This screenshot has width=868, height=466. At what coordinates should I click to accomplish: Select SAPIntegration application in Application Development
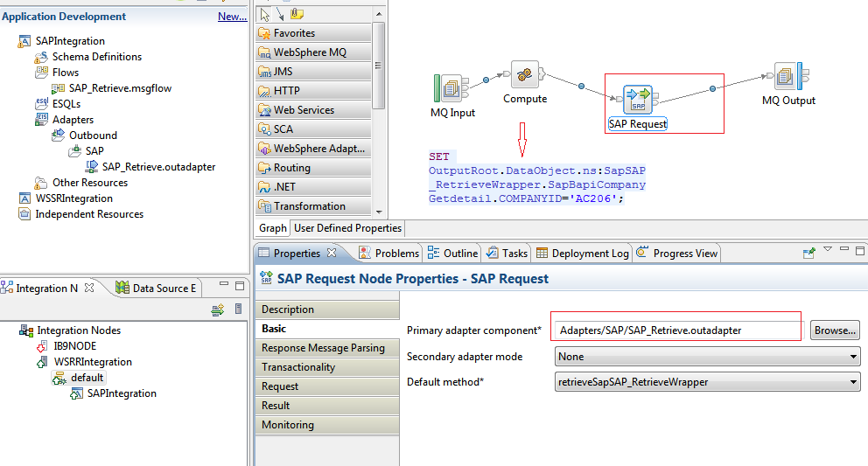tap(70, 41)
